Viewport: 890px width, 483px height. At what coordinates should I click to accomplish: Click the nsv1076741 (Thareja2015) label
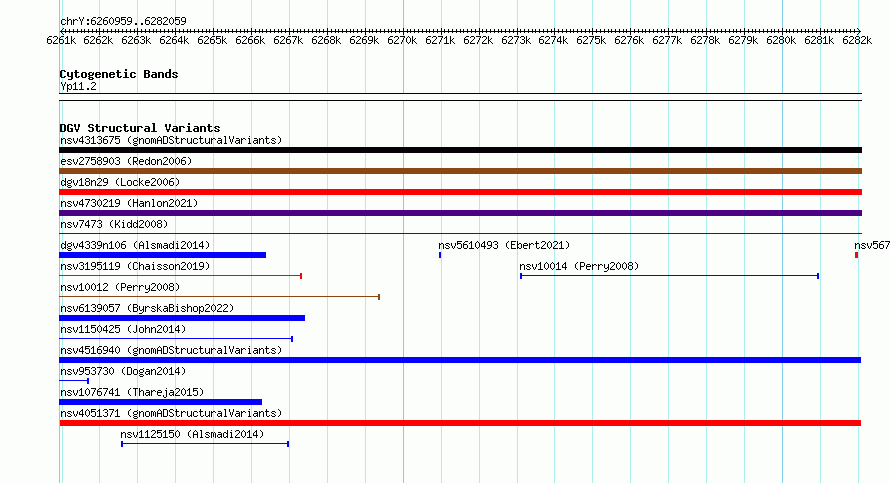pyautogui.click(x=132, y=392)
